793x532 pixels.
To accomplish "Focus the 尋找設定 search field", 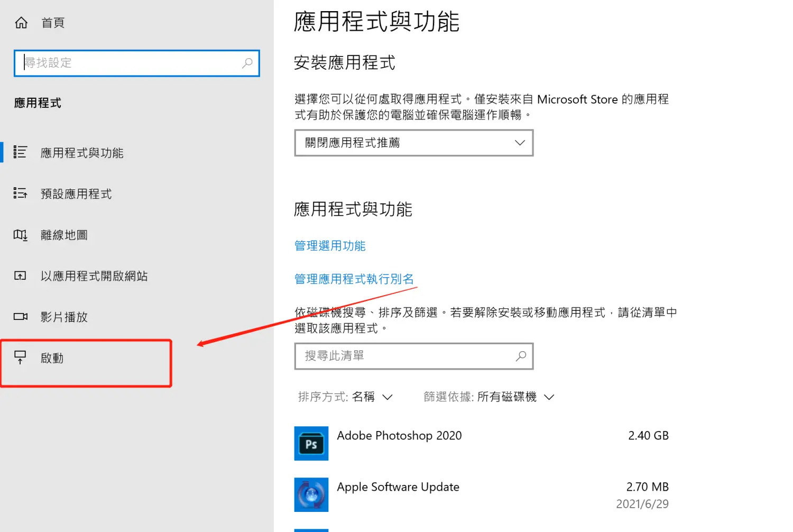I will tap(130, 63).
